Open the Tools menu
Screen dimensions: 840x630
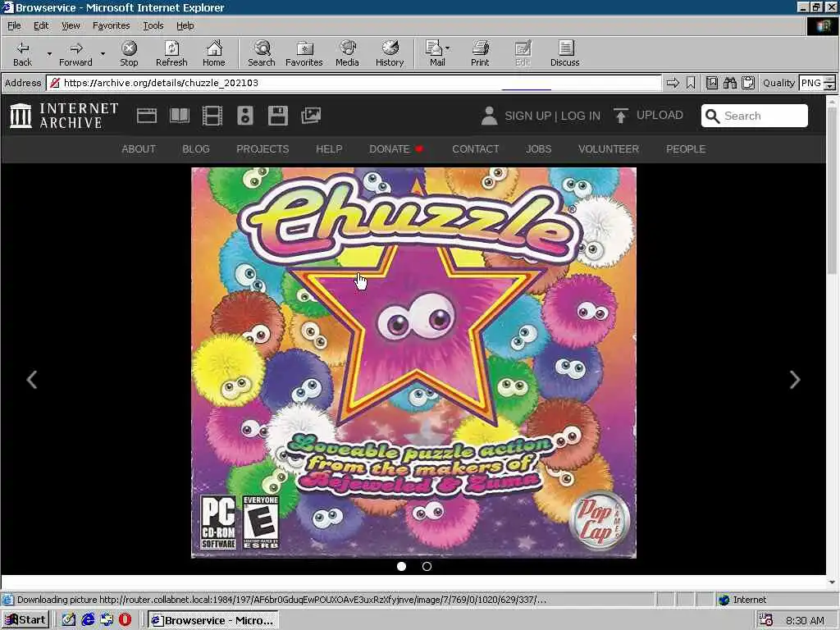153,25
